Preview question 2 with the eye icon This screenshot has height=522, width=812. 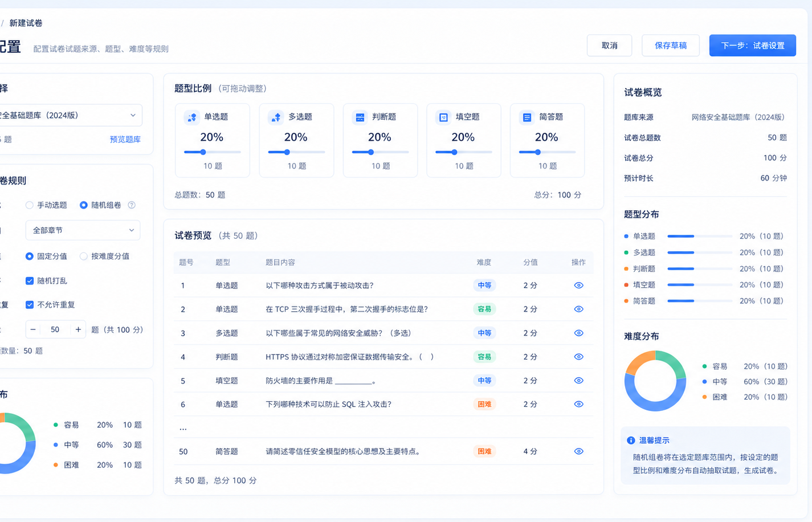578,309
